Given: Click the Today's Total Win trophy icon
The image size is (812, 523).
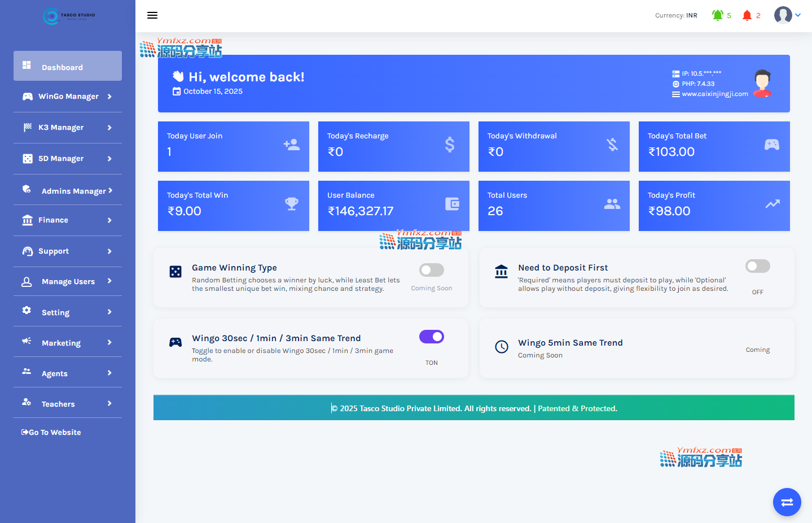Looking at the screenshot, I should click(x=292, y=204).
